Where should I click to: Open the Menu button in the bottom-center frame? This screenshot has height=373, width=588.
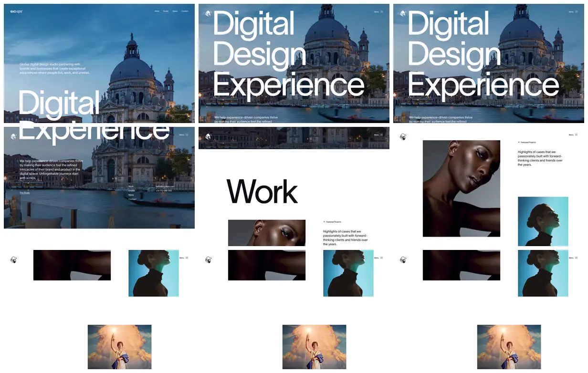379,258
